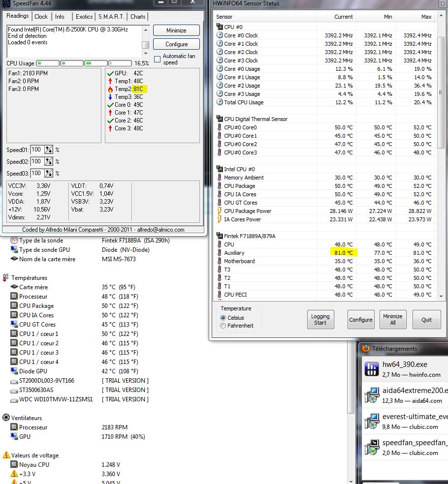Click the Total CPU Usage row icon
The height and width of the screenshot is (484, 448).
tap(220, 102)
